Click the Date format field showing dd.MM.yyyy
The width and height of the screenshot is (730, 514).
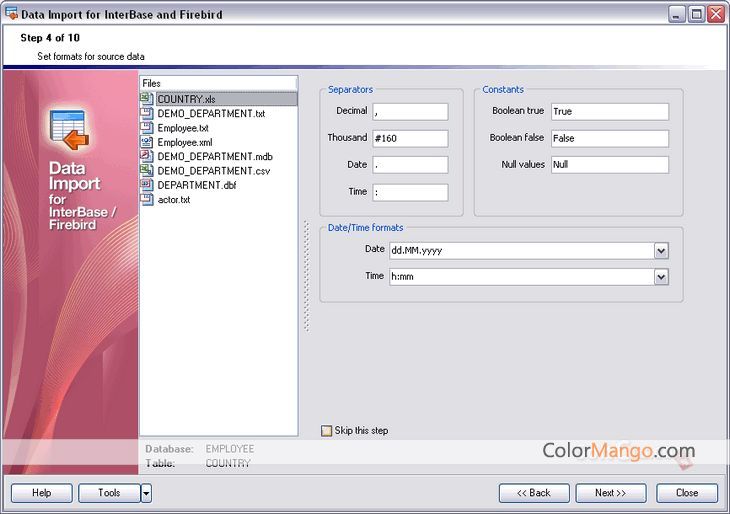tap(521, 251)
